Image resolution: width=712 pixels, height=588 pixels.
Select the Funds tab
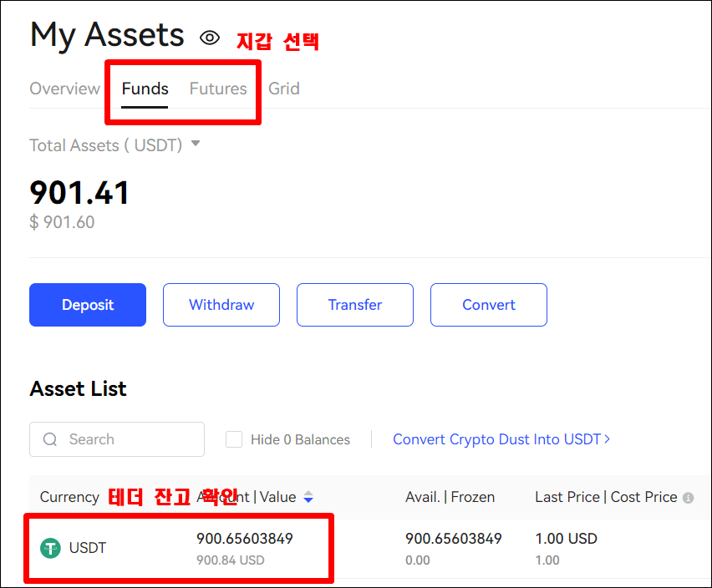145,89
